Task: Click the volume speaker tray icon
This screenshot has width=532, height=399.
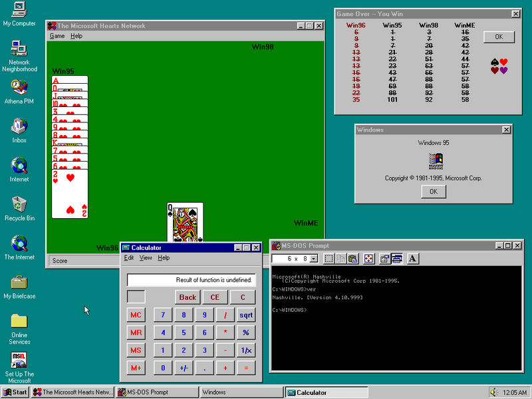Action: click(494, 392)
